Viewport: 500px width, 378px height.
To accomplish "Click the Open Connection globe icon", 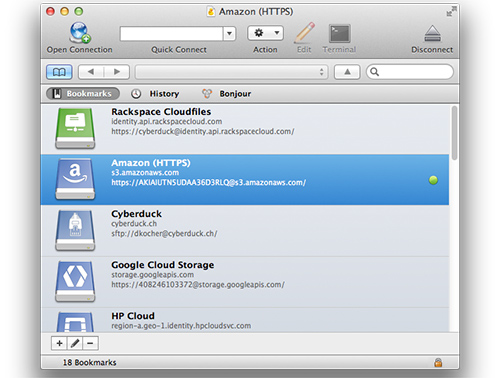I will pyautogui.click(x=80, y=32).
